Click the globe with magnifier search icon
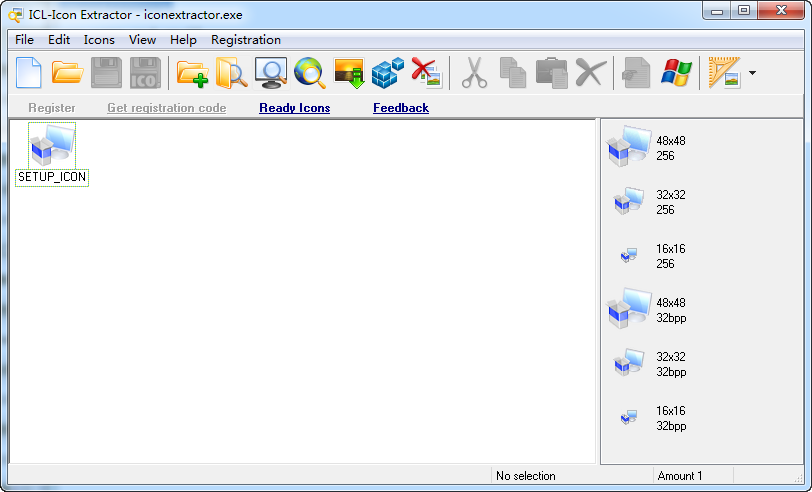Screen dimensions: 812x492 [x=310, y=73]
